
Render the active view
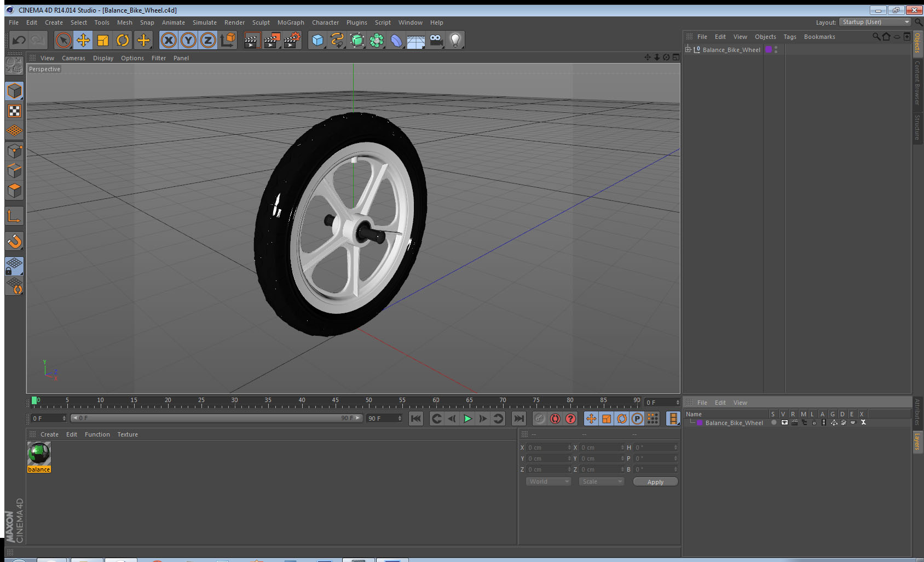[252, 40]
